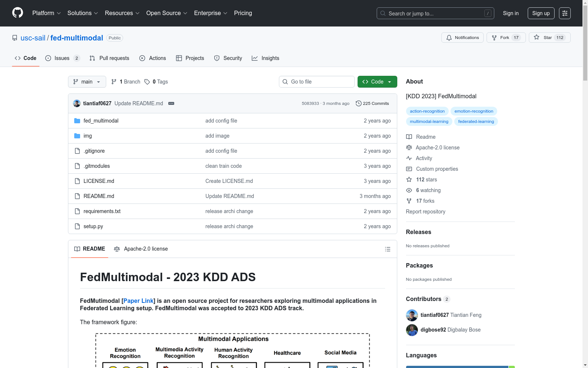Open the commit details ellipsis icon

tap(171, 103)
